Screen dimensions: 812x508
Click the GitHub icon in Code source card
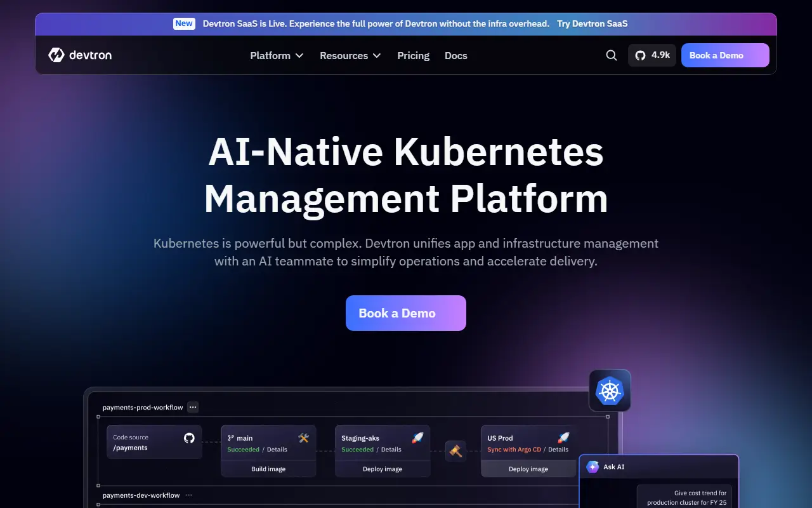point(189,438)
